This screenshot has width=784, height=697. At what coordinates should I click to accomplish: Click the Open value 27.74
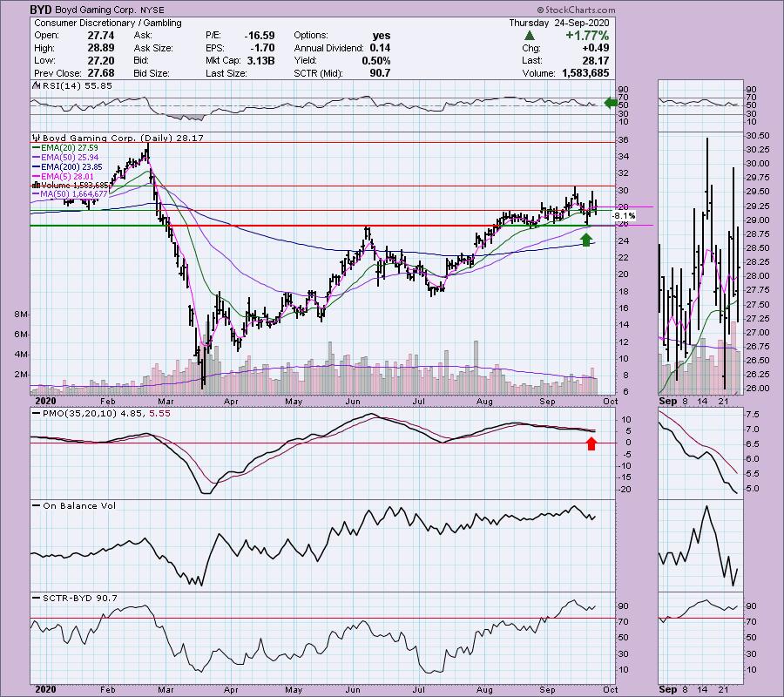pos(100,36)
